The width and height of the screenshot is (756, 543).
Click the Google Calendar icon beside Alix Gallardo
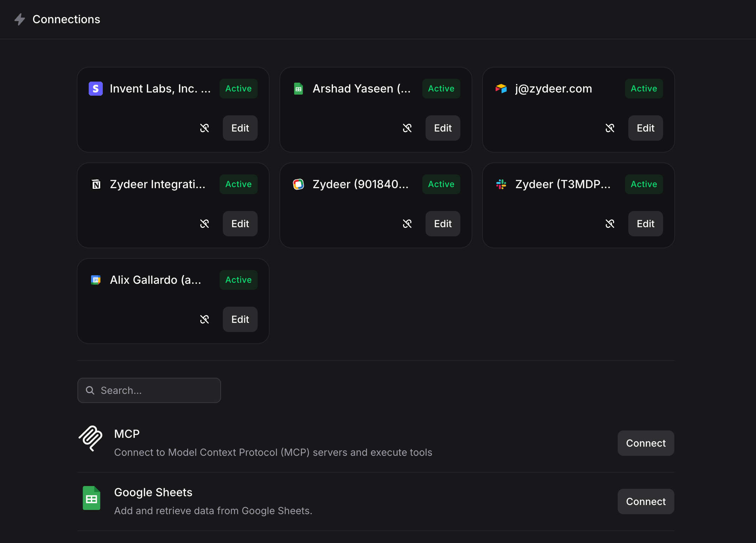tap(95, 280)
